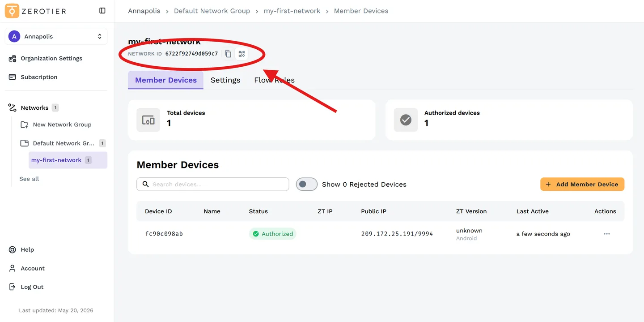Switch to the Flow Rules tab
The image size is (644, 322).
coord(274,80)
